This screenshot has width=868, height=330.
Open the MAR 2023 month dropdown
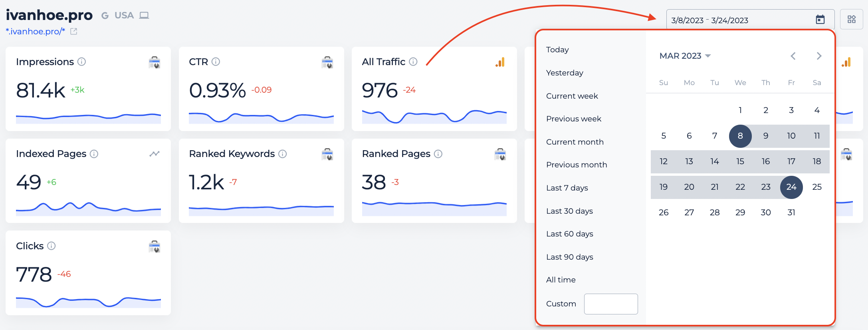tap(685, 56)
